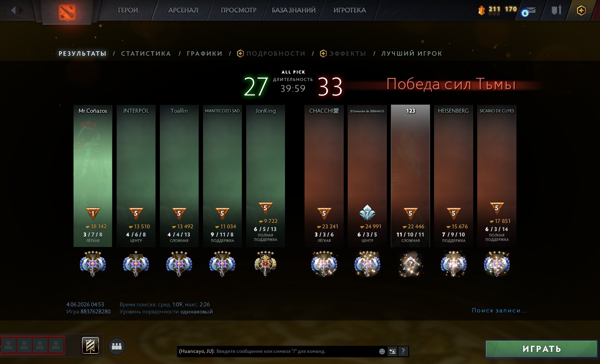600x364 pixels.
Task: Click JonKing's gold rank medal
Action: coord(265,263)
